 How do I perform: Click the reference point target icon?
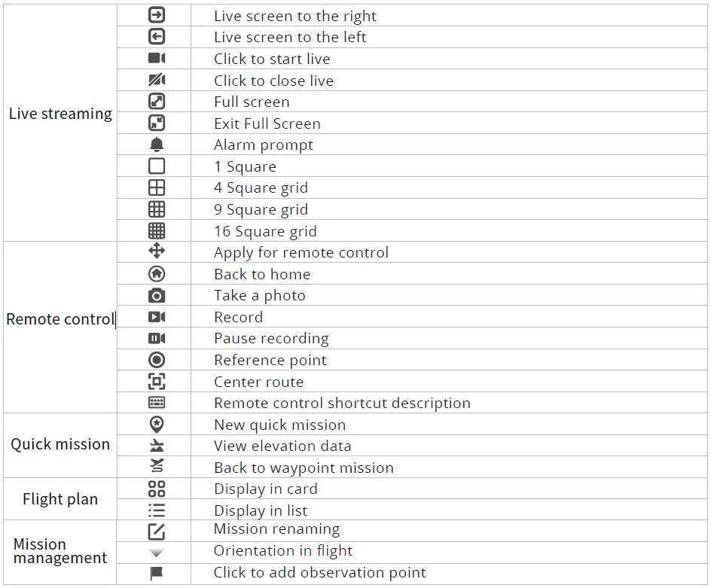157,360
